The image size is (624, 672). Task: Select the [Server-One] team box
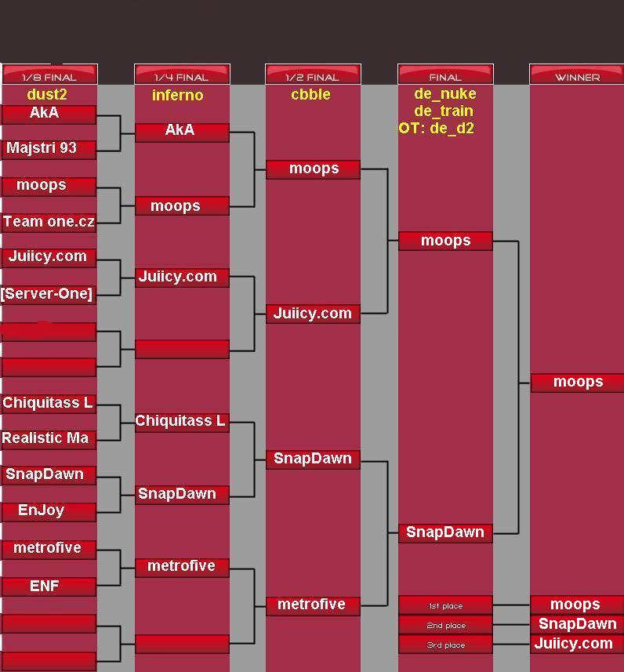point(48,295)
